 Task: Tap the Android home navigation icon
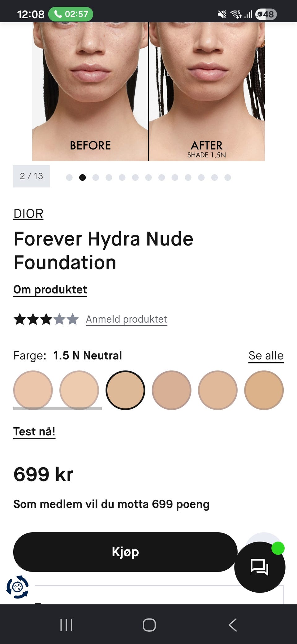pos(149,625)
